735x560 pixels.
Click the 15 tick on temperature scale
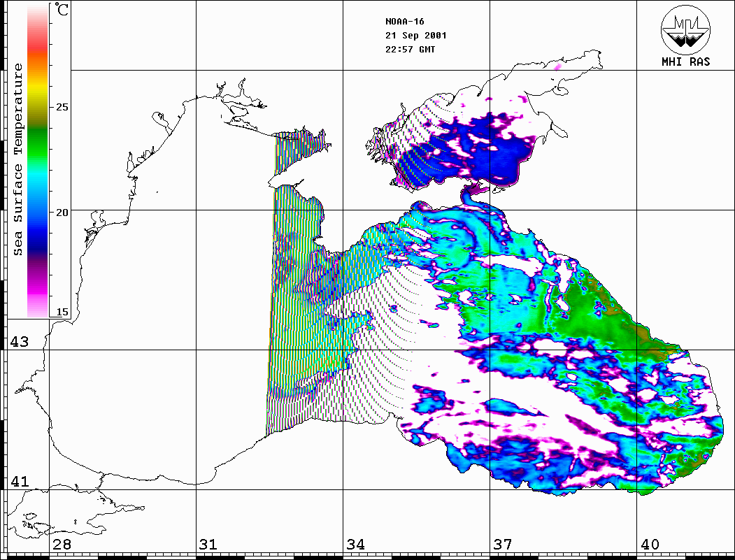[62, 313]
